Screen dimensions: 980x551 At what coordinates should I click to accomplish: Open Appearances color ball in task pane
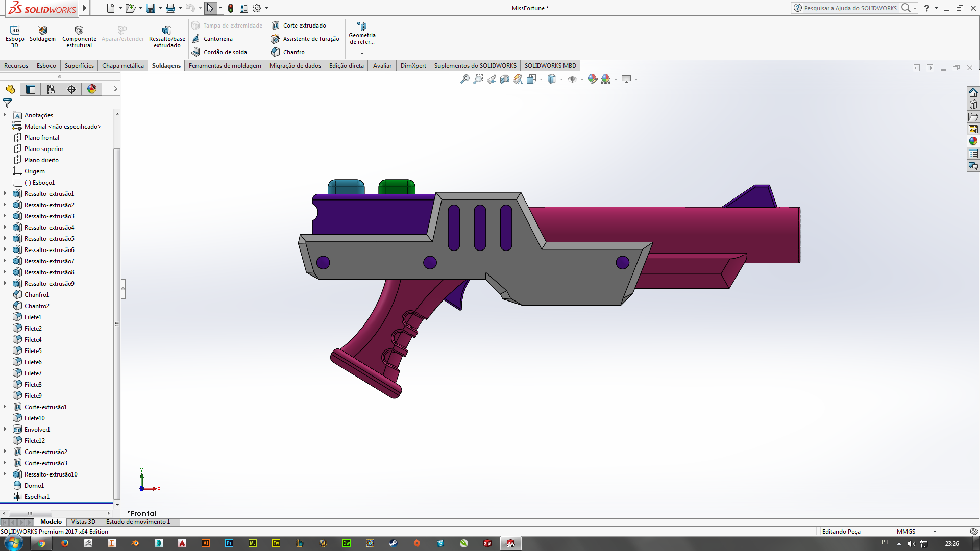pos(973,141)
